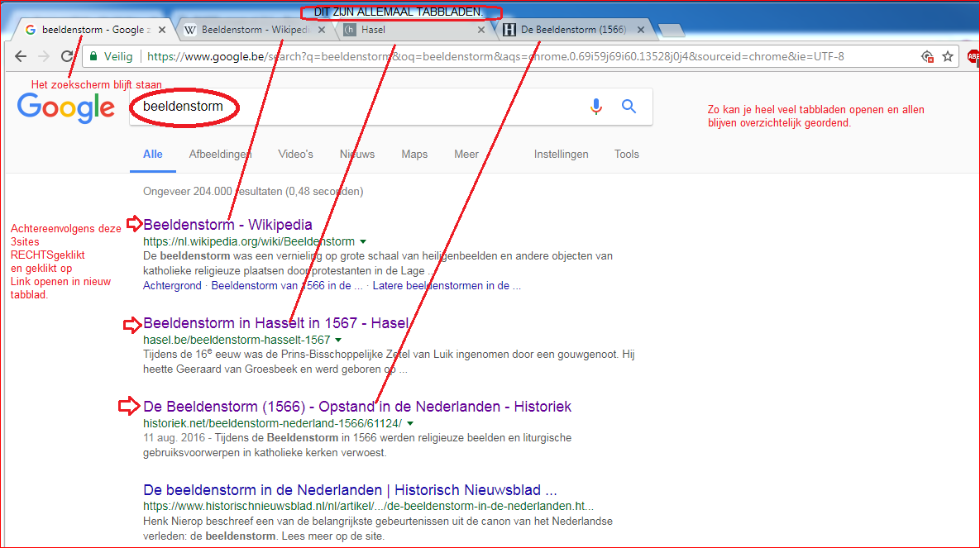The image size is (980, 548).
Task: Expand the dropdown arrow beside the historiek.net URL
Action: coord(410,423)
